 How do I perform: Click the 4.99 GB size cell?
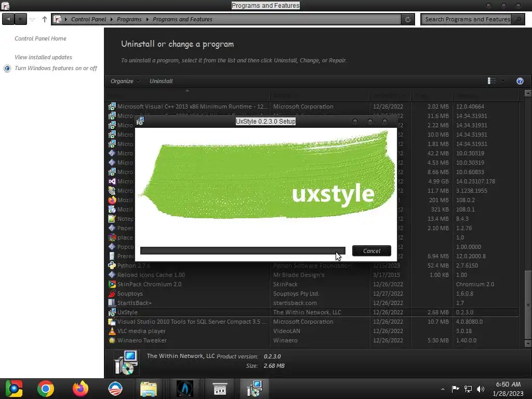(x=438, y=181)
